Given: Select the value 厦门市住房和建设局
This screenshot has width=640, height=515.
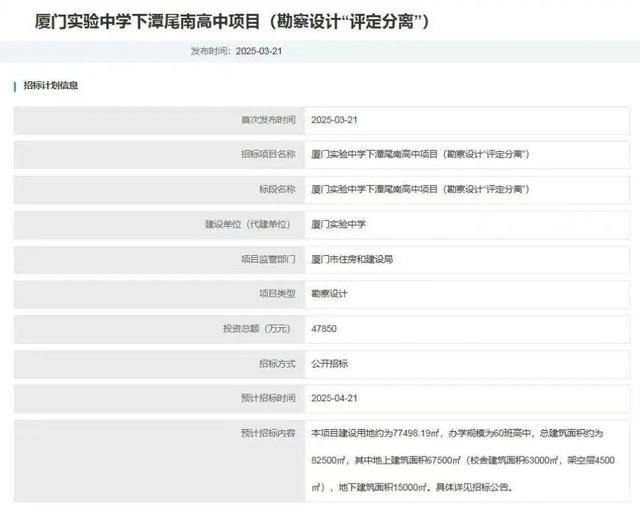Looking at the screenshot, I should [x=352, y=259].
